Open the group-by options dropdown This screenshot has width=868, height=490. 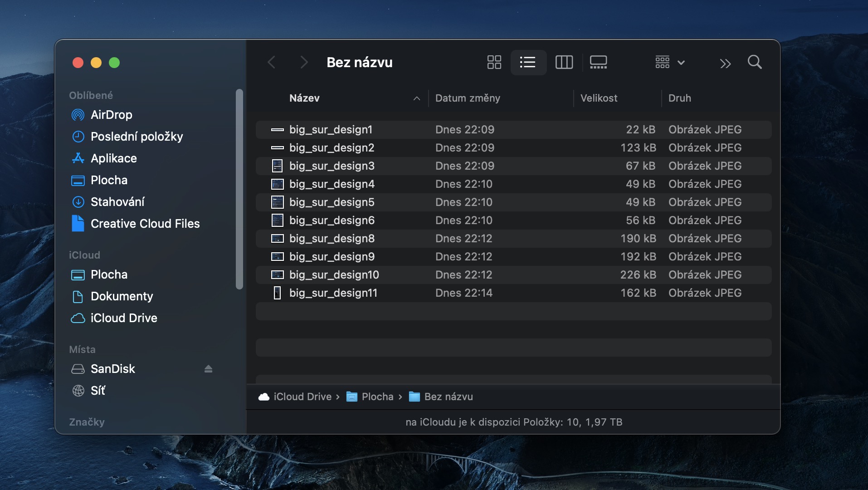(x=670, y=62)
